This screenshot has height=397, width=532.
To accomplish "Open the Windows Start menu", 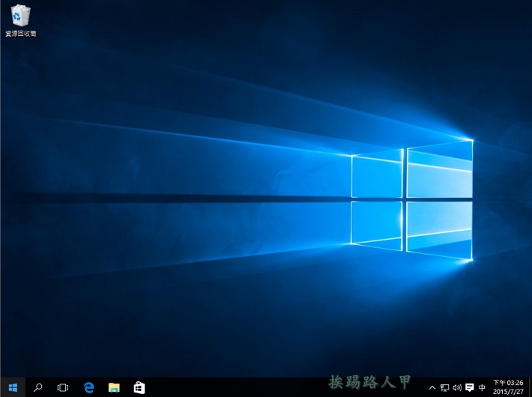I will tap(13, 387).
